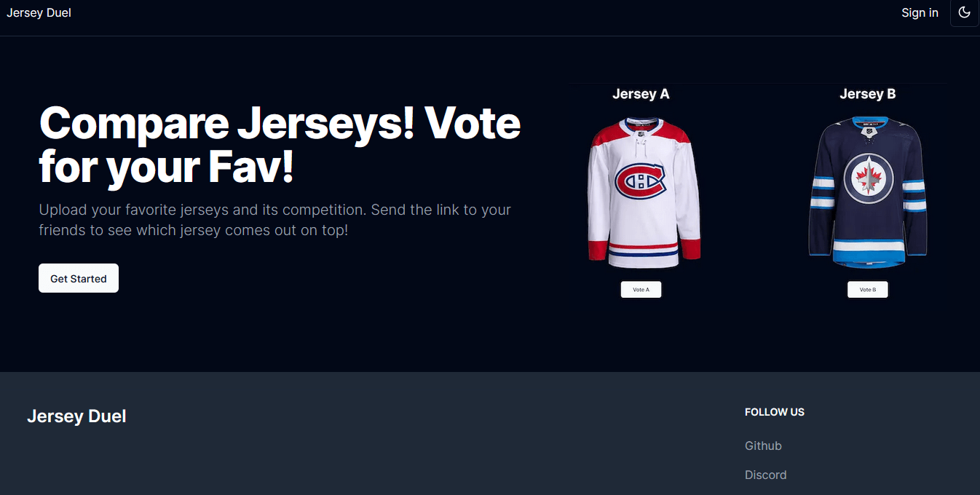
Task: Click the footer Jersey Duel brand name
Action: point(76,416)
